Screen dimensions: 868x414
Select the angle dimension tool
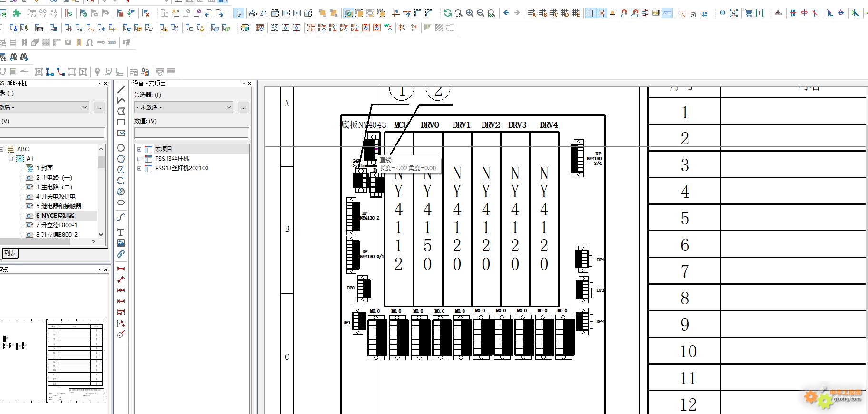(x=121, y=324)
